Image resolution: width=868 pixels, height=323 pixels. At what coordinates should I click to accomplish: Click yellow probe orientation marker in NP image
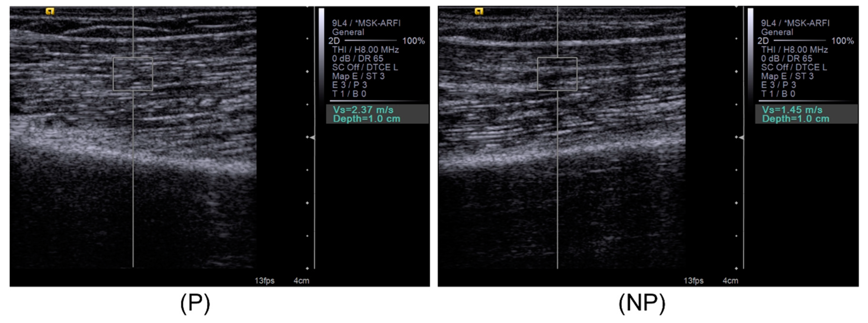point(479,11)
